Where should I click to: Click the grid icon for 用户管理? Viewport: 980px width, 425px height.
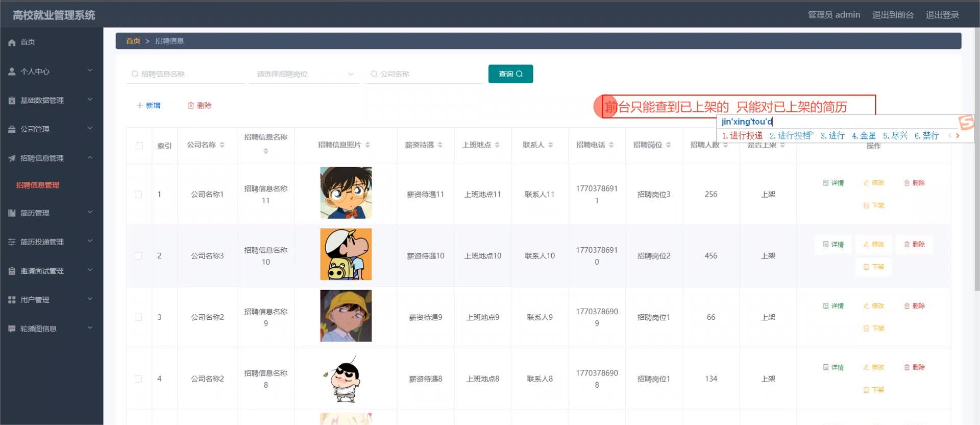pos(12,300)
